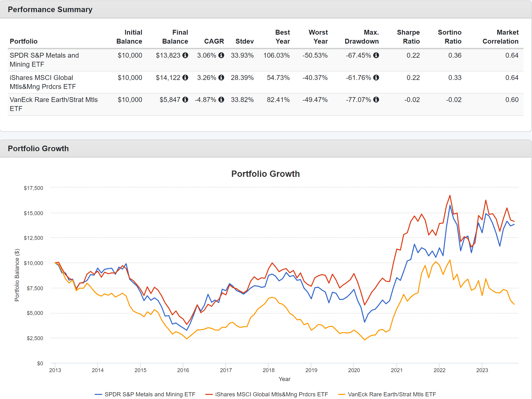Toggle iShares MSCI Global legend entry

271,394
